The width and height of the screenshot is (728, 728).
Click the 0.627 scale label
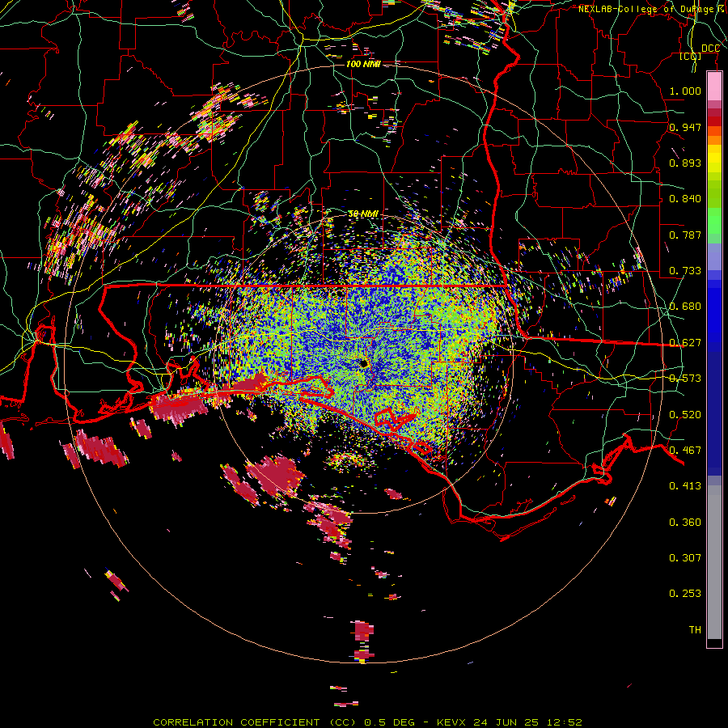click(685, 343)
